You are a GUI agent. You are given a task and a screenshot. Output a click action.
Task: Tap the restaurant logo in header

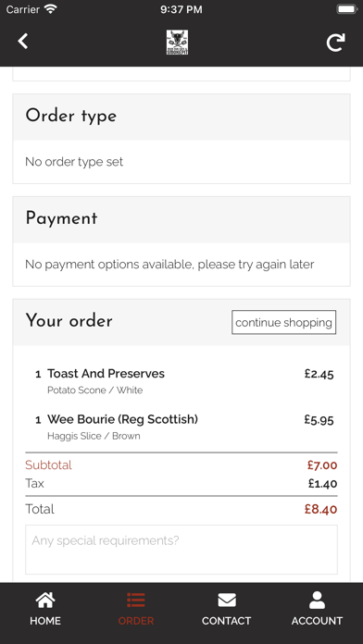click(x=177, y=42)
